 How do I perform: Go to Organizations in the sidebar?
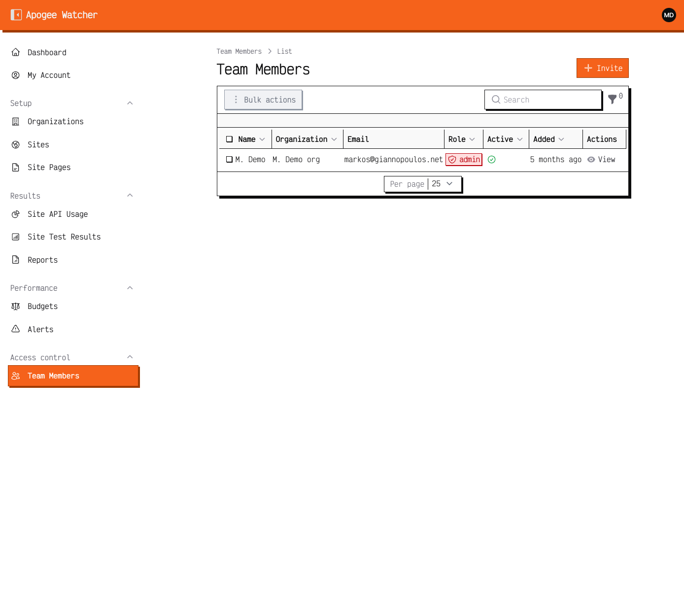point(73,122)
